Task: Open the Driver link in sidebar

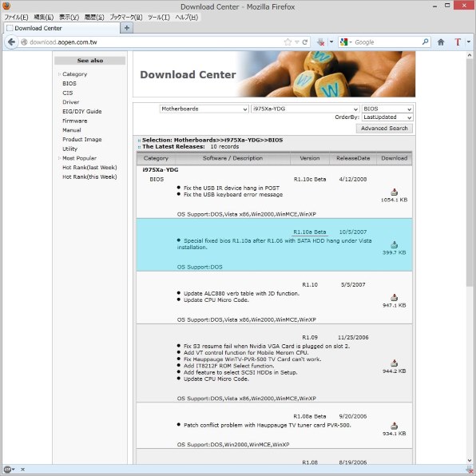Action: coord(71,102)
